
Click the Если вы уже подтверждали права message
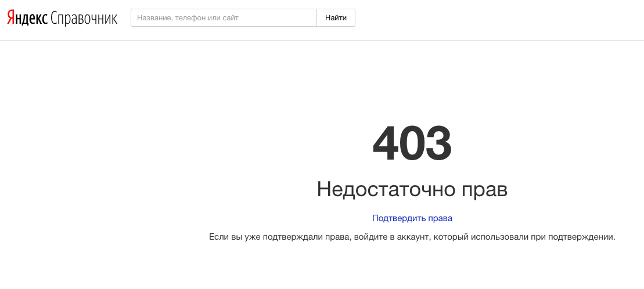point(412,237)
